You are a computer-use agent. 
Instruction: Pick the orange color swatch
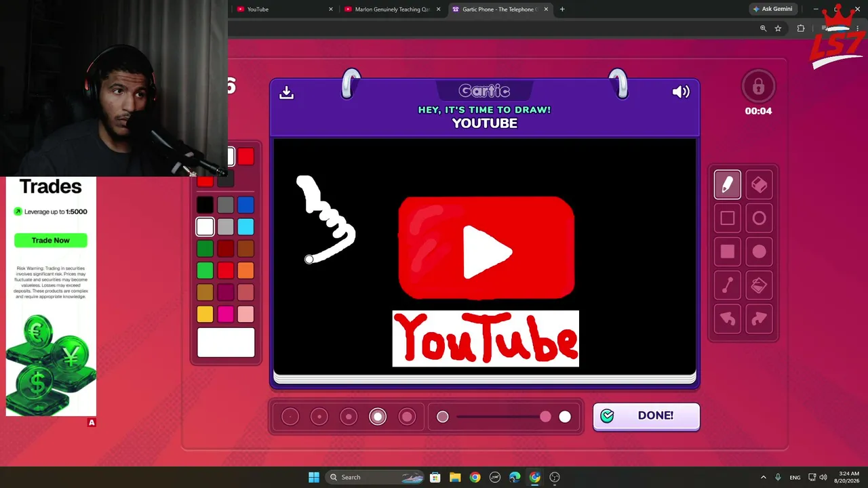pos(245,270)
